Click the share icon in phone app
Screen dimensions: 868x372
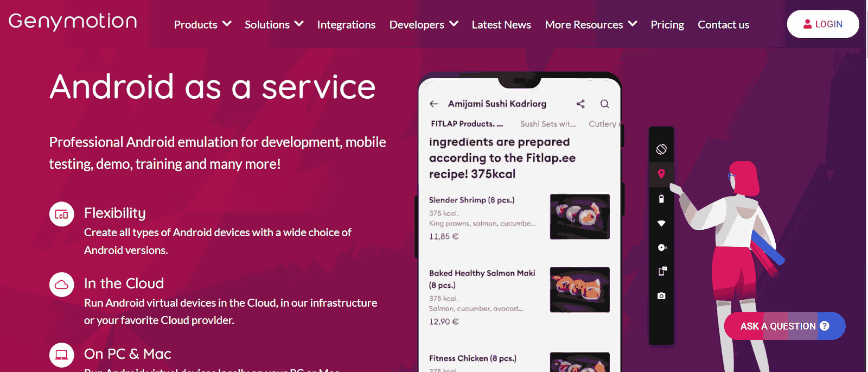click(580, 104)
